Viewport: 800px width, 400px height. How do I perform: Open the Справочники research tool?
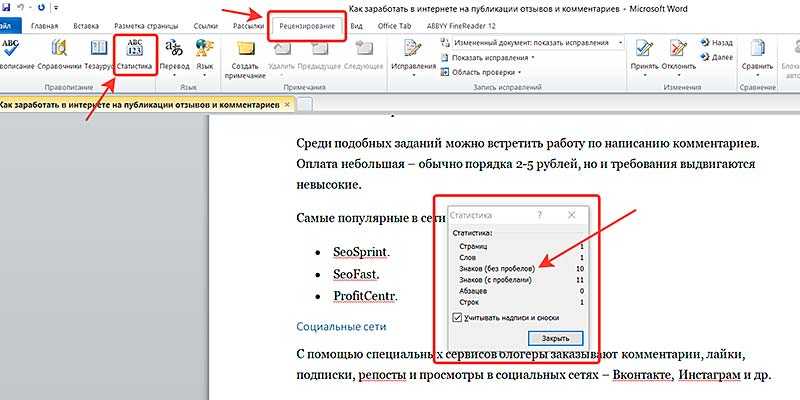tap(59, 56)
